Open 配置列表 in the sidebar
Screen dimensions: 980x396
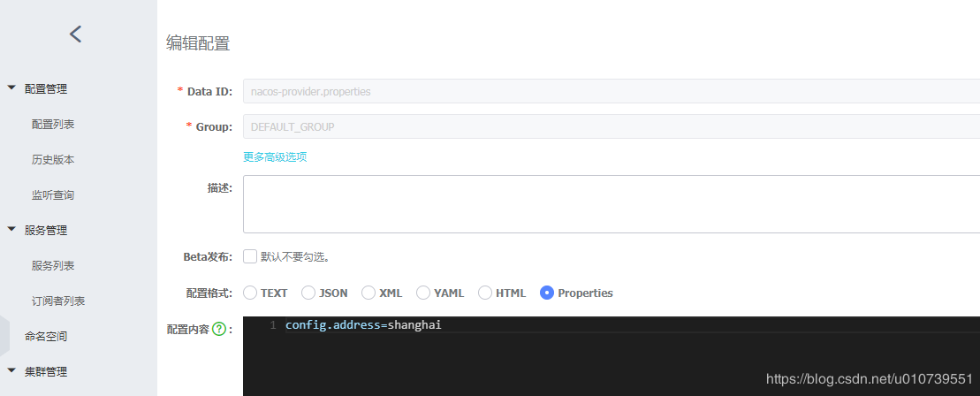53,124
